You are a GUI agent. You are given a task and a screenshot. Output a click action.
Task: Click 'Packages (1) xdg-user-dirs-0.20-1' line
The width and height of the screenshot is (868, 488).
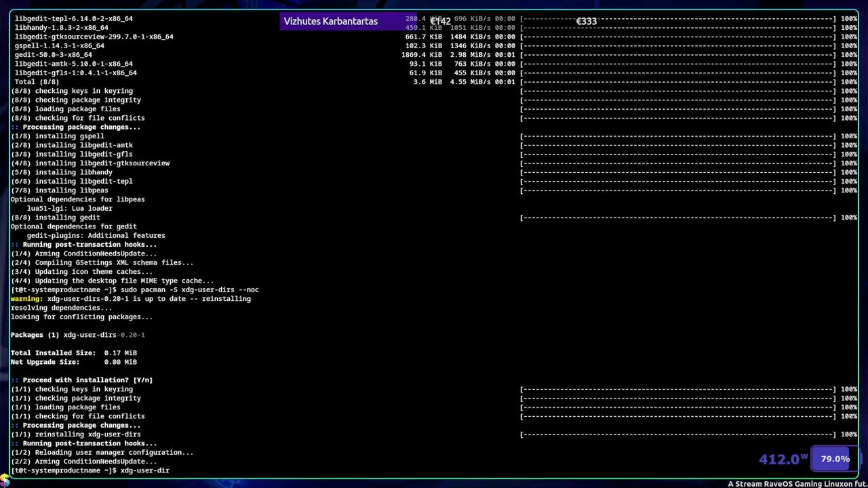(78, 335)
